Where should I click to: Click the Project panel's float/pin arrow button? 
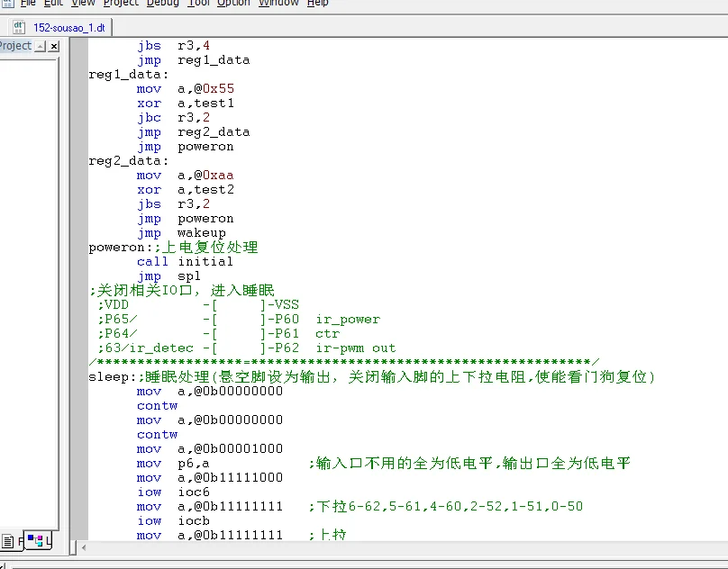40,46
